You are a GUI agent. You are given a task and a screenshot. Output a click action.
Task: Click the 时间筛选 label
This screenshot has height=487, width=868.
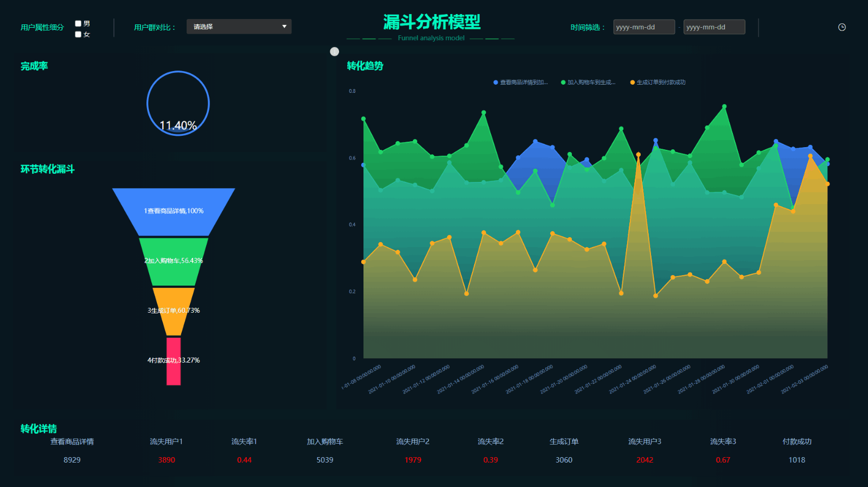click(588, 27)
